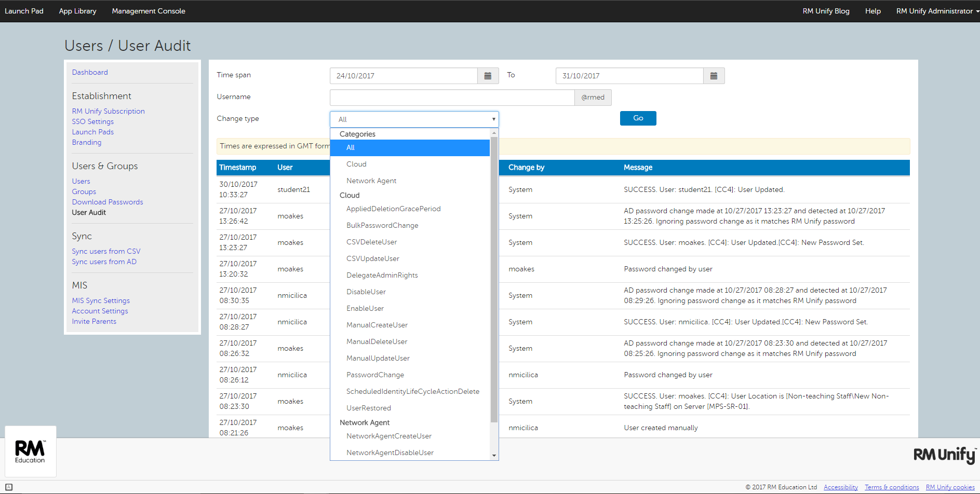Open Terms & conditions footer link

pos(892,487)
